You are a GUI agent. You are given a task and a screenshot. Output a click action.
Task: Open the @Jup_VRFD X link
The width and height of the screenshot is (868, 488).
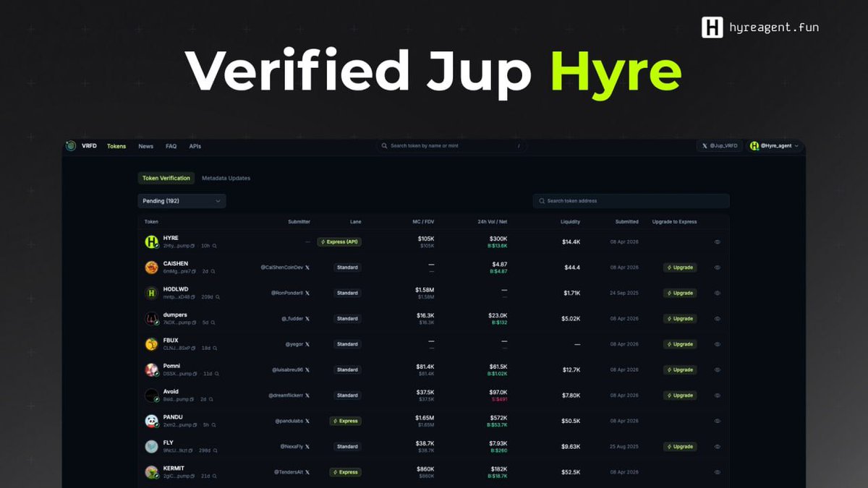(720, 146)
